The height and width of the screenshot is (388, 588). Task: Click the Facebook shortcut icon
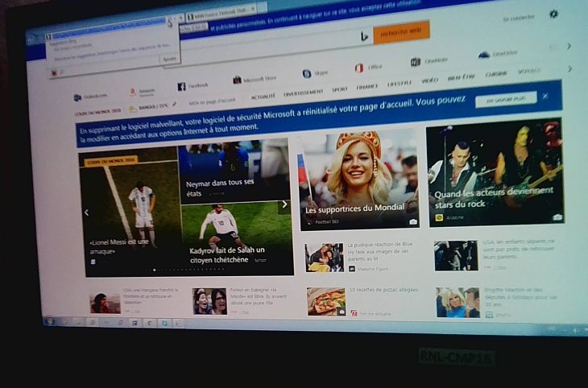181,85
